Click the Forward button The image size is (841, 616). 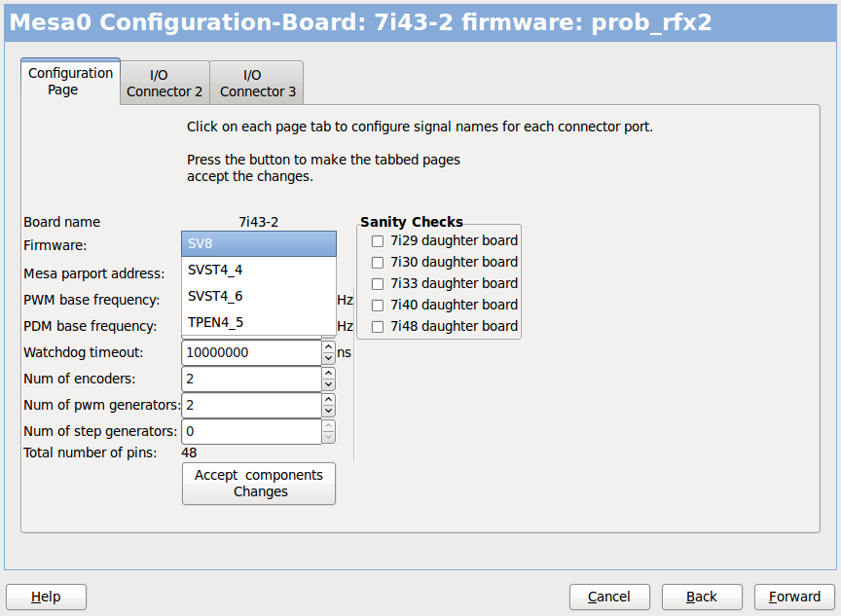794,597
